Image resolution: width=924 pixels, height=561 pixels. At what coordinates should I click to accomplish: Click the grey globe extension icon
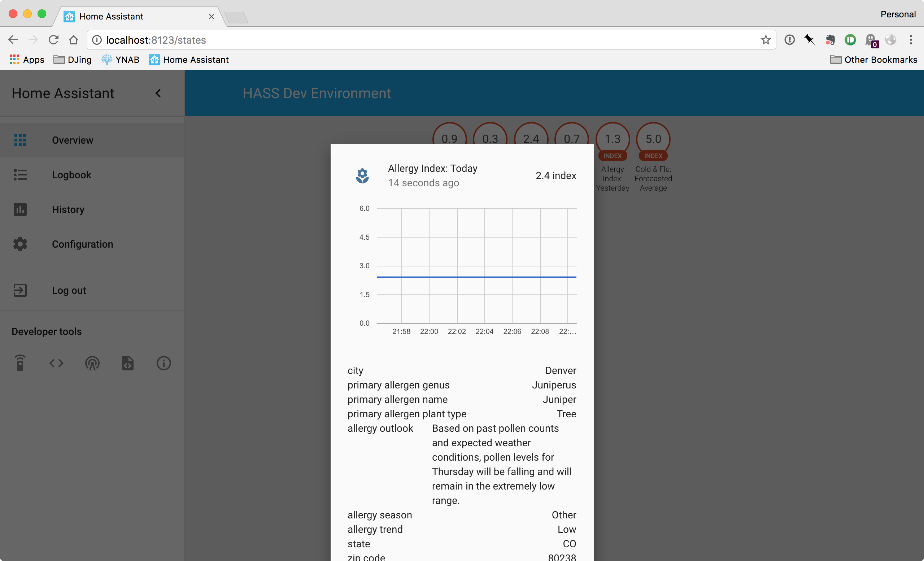[891, 40]
